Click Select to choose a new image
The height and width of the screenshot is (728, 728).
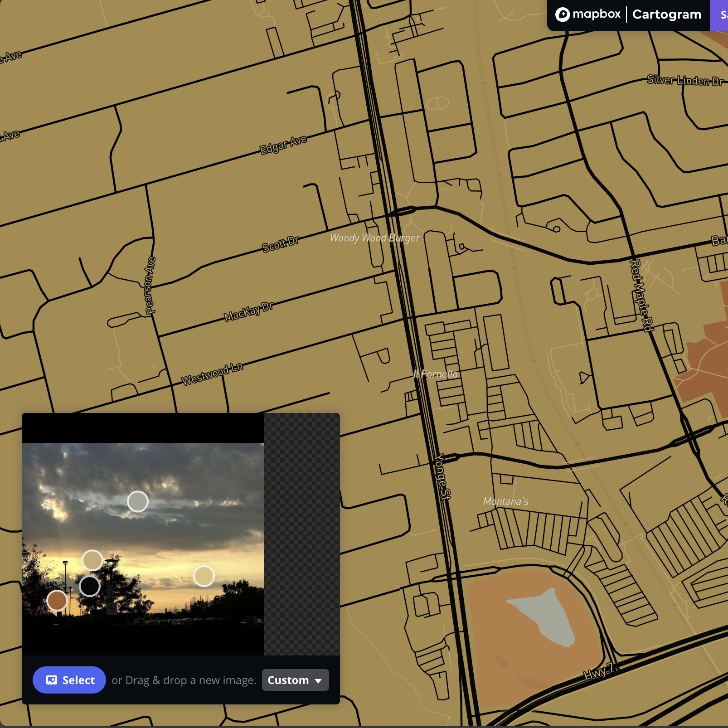pyautogui.click(x=69, y=679)
